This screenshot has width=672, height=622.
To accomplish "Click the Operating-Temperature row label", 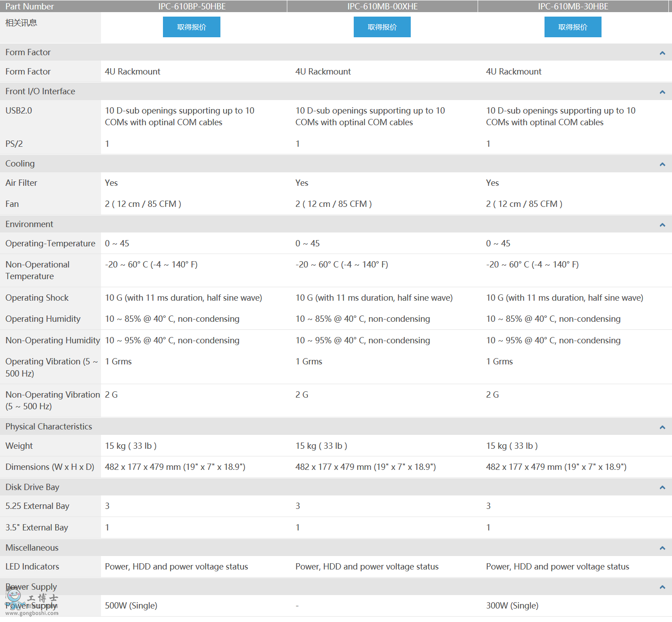I will coord(50,243).
